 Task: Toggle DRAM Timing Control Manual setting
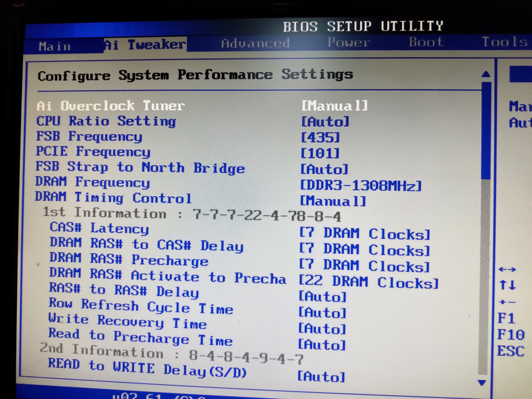pyautogui.click(x=333, y=201)
